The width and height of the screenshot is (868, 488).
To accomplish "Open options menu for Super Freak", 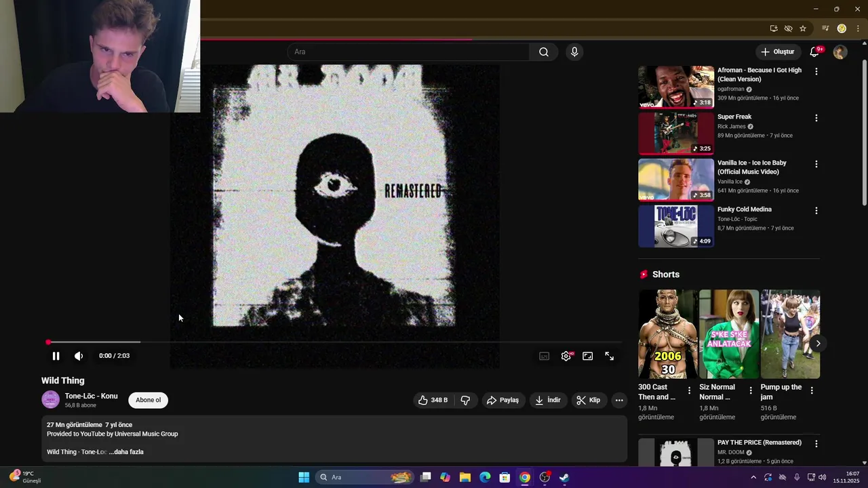I will click(x=816, y=118).
